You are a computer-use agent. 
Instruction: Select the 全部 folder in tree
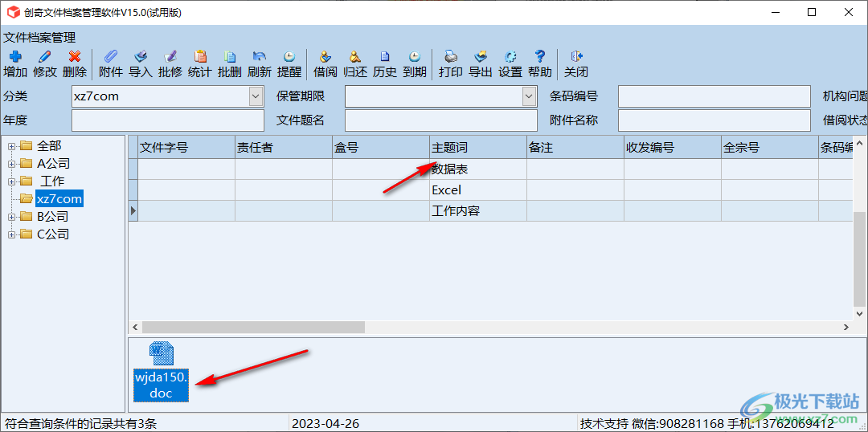(x=49, y=147)
